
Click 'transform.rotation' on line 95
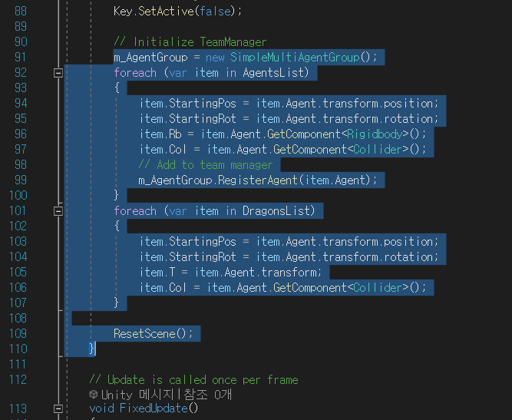[378, 119]
